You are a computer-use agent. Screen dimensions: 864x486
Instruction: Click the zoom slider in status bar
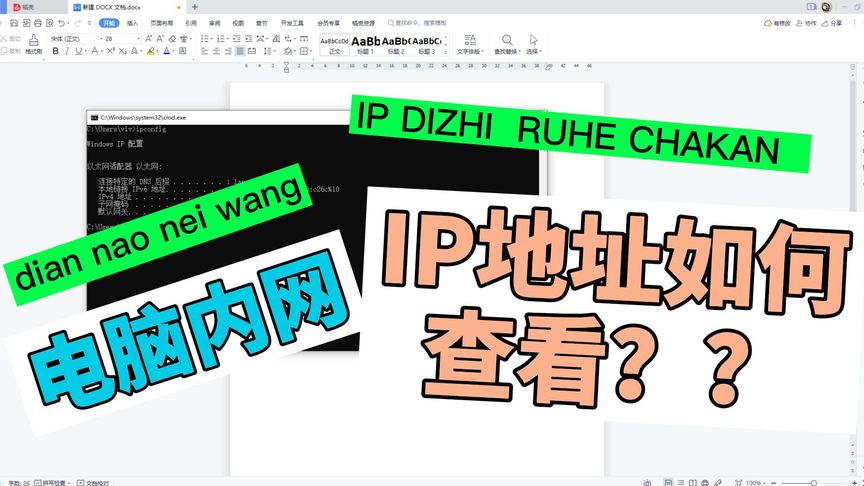click(x=813, y=483)
